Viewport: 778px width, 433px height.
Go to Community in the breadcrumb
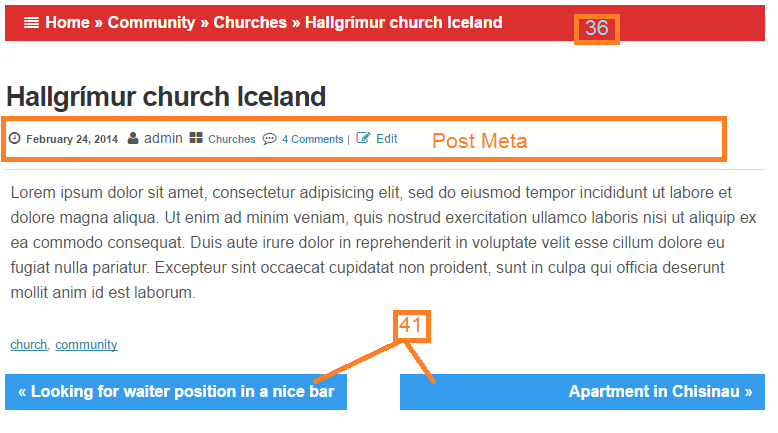[151, 22]
